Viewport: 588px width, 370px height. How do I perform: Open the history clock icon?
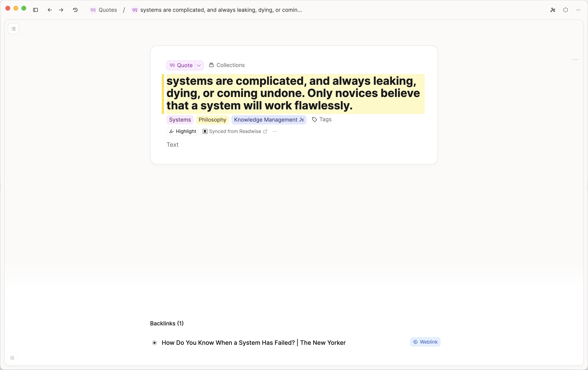tap(75, 10)
